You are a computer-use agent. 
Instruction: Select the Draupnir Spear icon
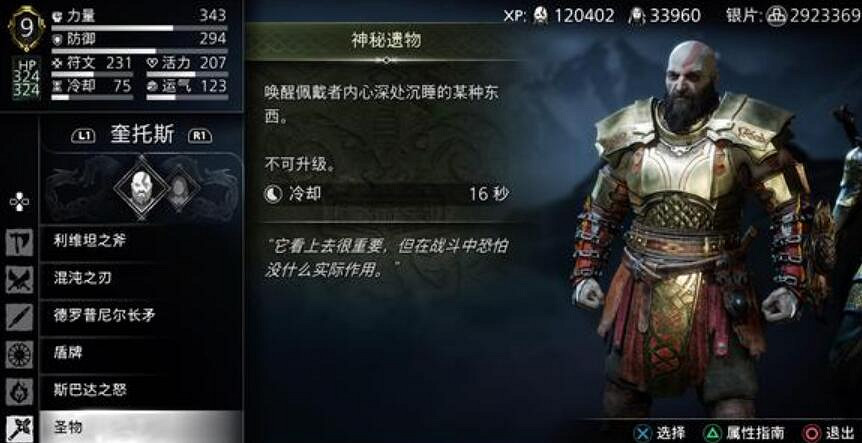point(20,317)
